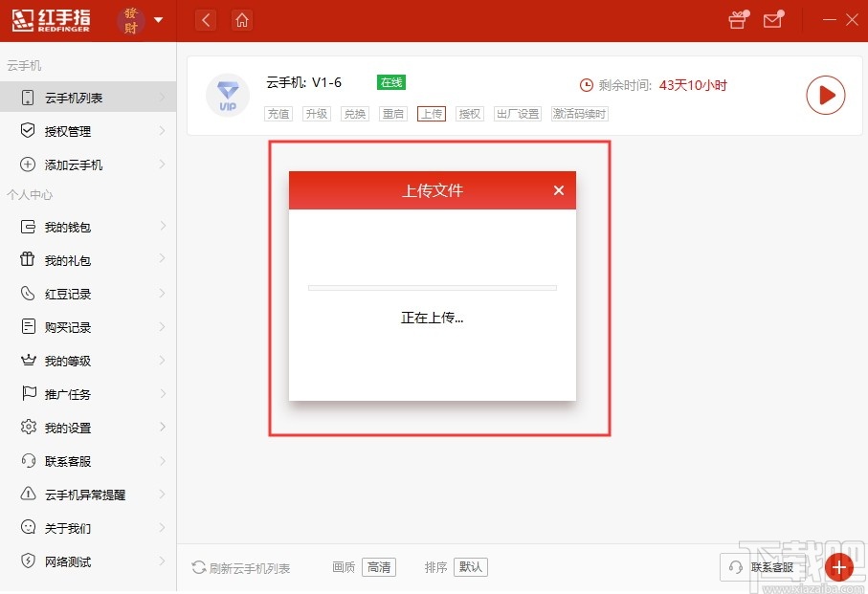Click the upload progress bar in the dialog
The height and width of the screenshot is (594, 868).
tap(432, 287)
